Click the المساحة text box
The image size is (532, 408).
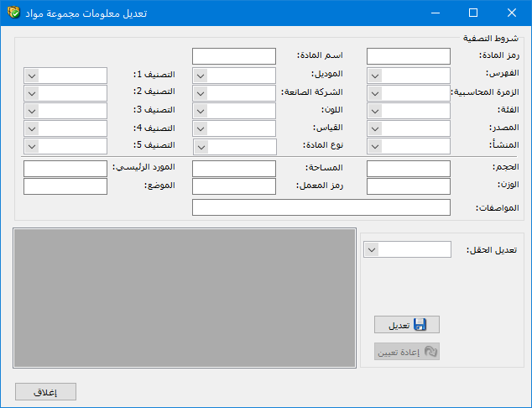click(x=234, y=169)
